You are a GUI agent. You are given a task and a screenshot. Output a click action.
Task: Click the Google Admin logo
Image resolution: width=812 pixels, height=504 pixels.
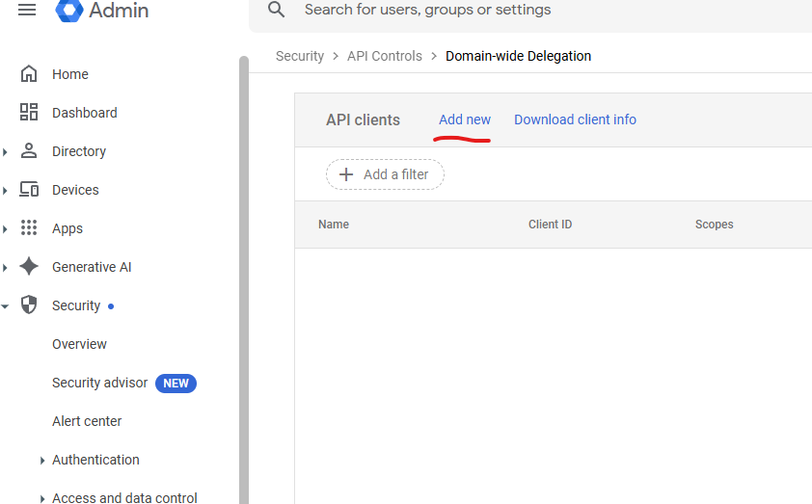(x=69, y=10)
